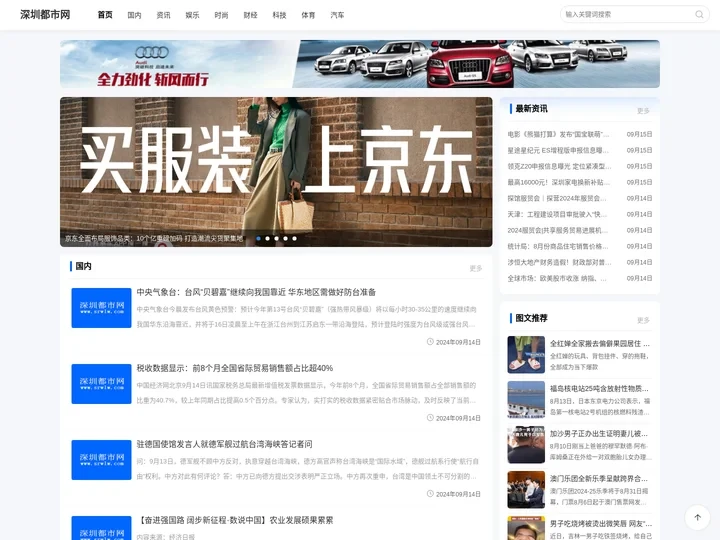Screen dimensions: 720x540
Task: Open the 全红婵全家搬去龄果园居住 recommendation
Action: (x=600, y=343)
